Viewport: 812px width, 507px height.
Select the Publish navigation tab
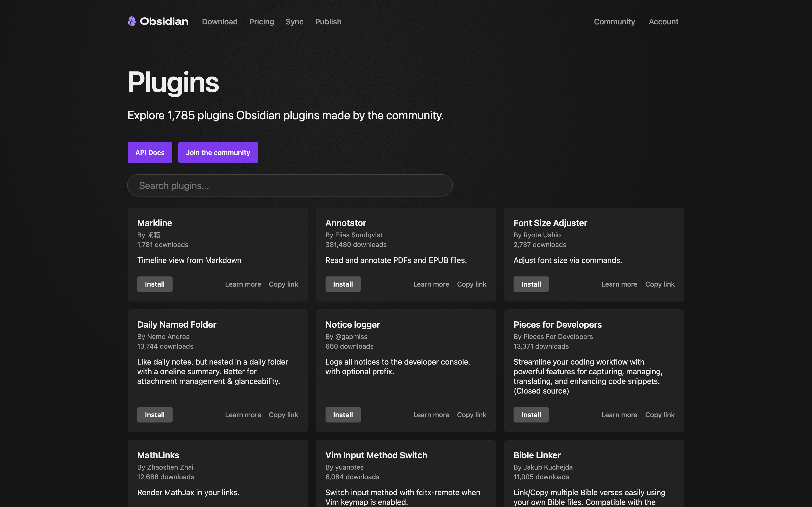point(328,21)
